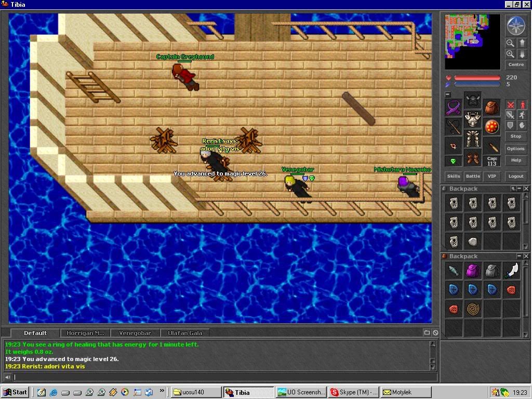Open the purple backpack item

point(473,271)
